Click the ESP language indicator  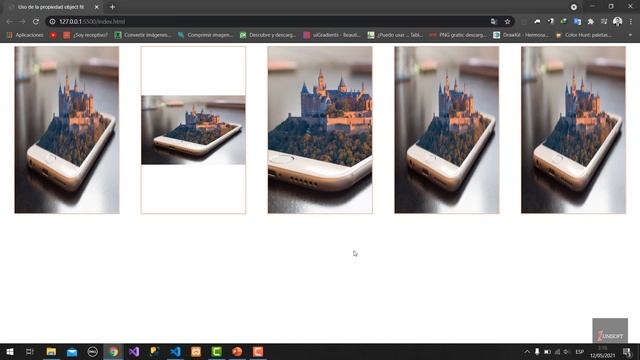(580, 352)
